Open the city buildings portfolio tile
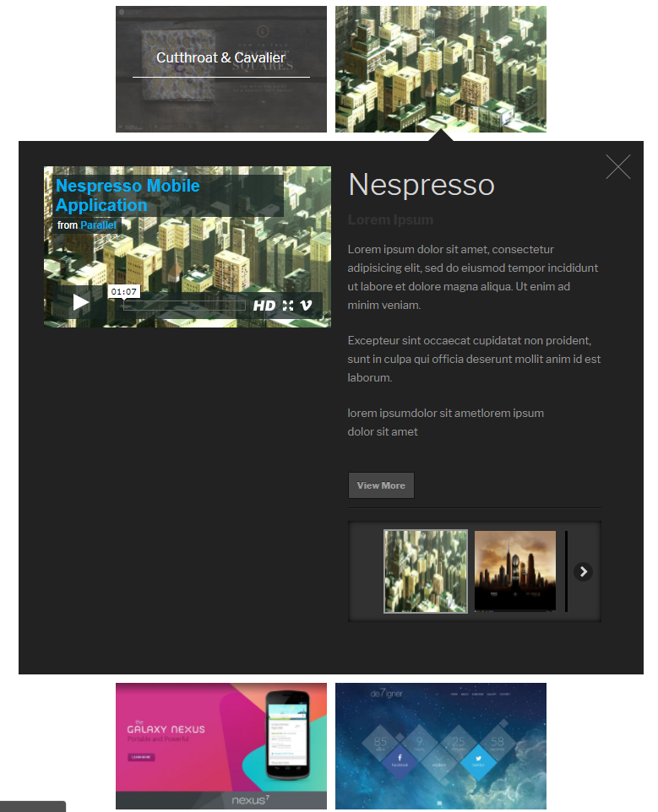The width and height of the screenshot is (658, 812). tap(440, 69)
